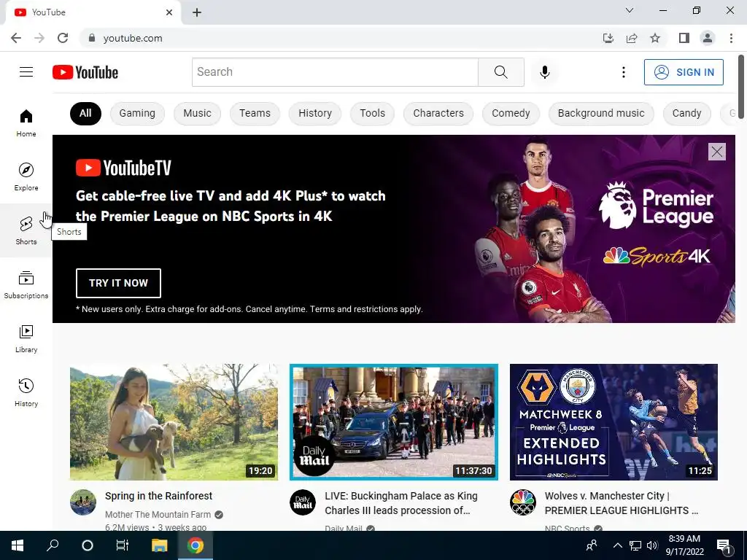Open File Explorer from taskbar

(160, 545)
